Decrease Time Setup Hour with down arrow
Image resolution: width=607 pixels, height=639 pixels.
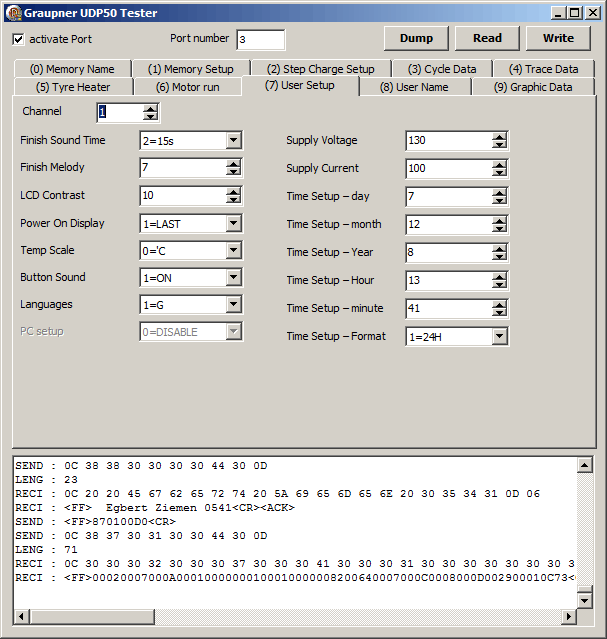[499, 284]
